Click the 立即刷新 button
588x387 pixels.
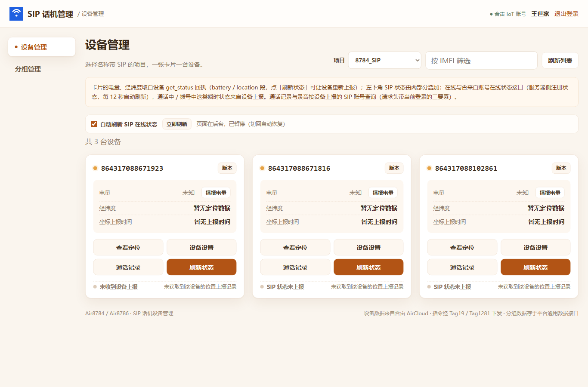tap(177, 124)
